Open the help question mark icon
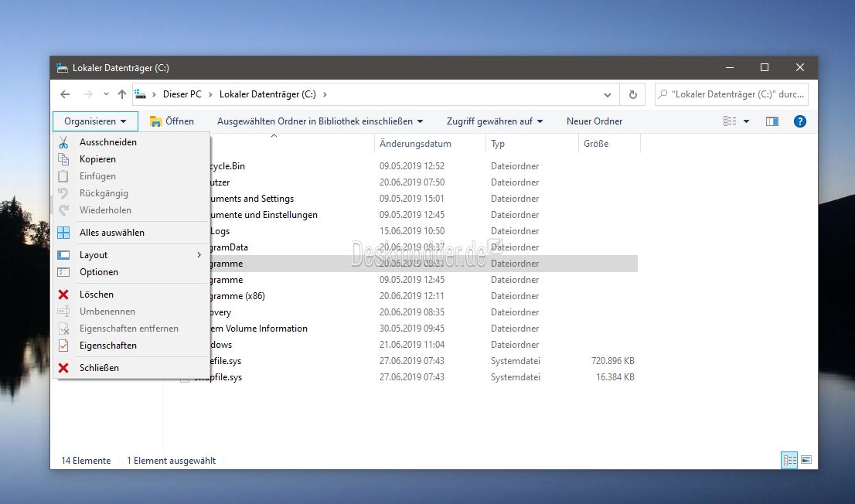855x504 pixels. point(799,121)
